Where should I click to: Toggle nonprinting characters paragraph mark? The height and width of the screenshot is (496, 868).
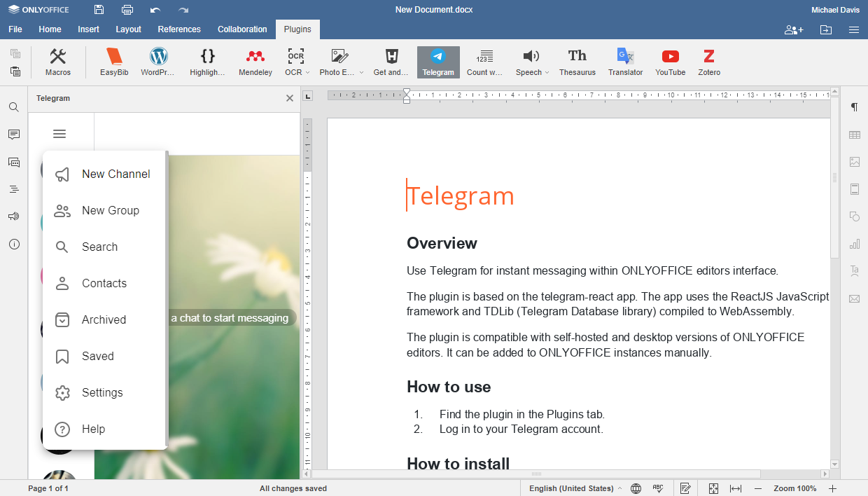854,107
